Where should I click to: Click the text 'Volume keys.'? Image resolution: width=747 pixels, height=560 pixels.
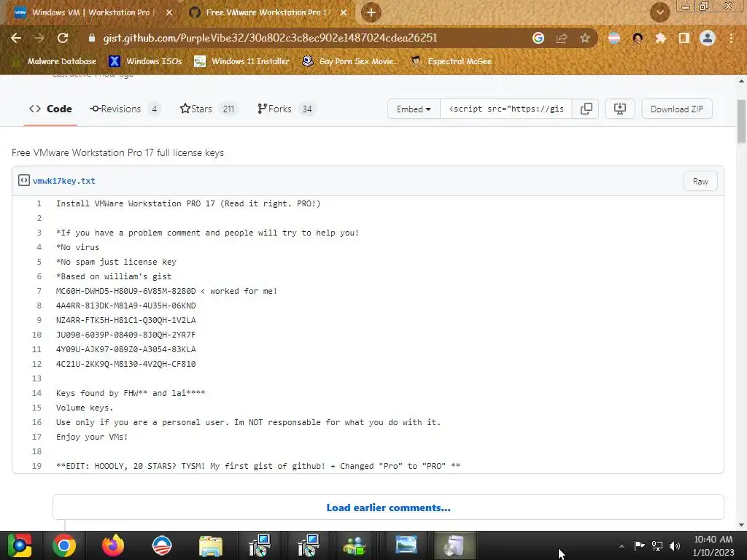[x=85, y=408]
